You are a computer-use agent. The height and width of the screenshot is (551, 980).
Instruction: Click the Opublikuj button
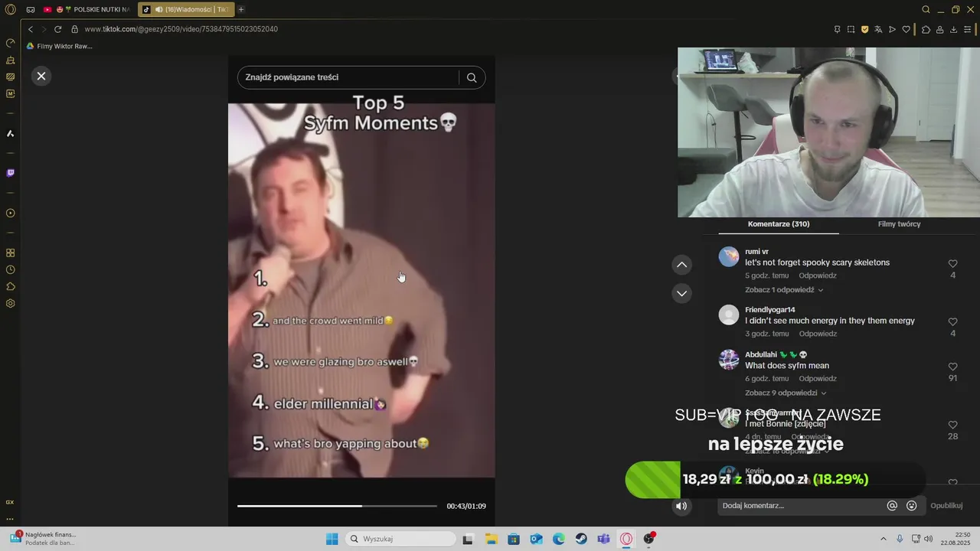click(946, 506)
